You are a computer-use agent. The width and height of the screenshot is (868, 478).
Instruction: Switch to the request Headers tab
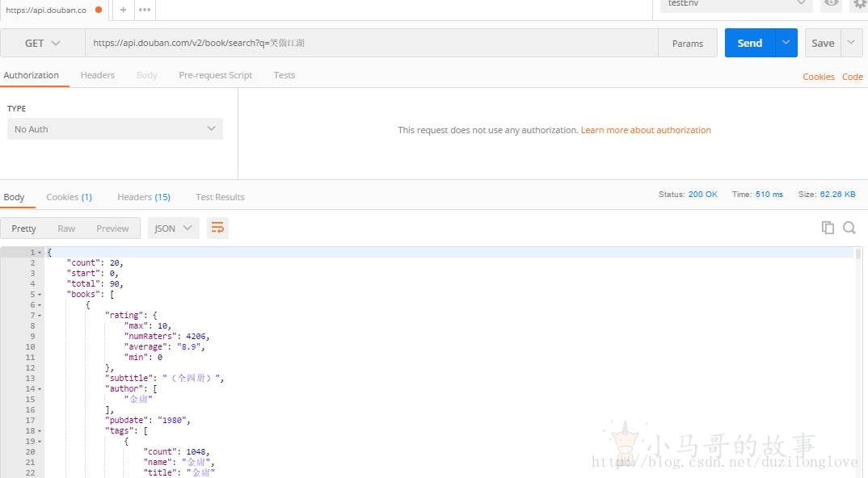click(98, 75)
